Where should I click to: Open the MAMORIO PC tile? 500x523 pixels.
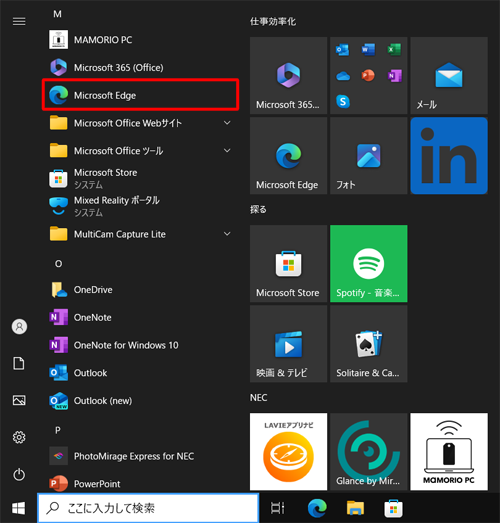coord(449,452)
